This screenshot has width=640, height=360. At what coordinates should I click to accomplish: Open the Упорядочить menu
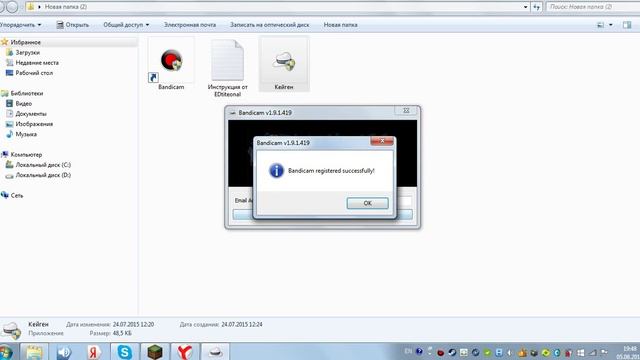point(20,25)
